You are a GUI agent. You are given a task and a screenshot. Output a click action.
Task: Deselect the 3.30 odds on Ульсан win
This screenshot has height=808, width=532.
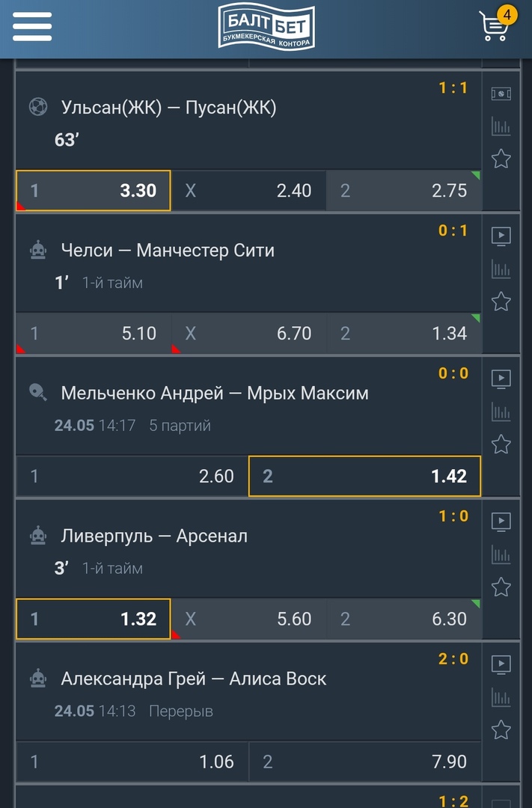93,191
